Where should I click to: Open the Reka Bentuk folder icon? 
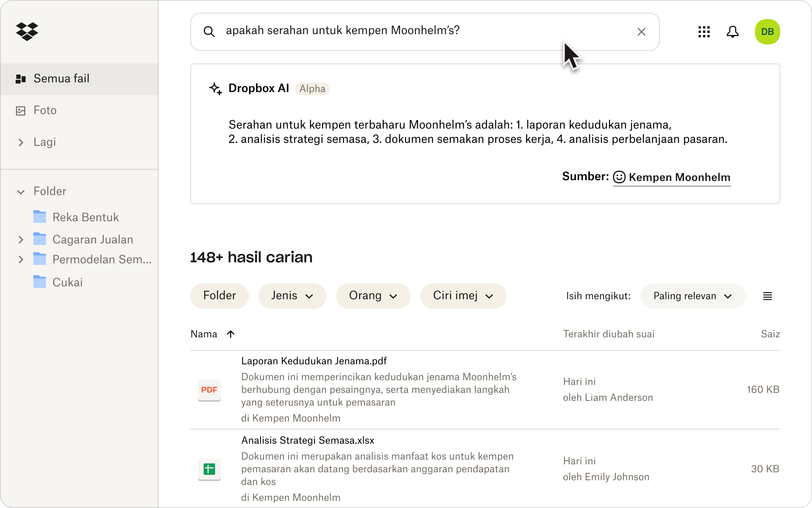tap(40, 217)
